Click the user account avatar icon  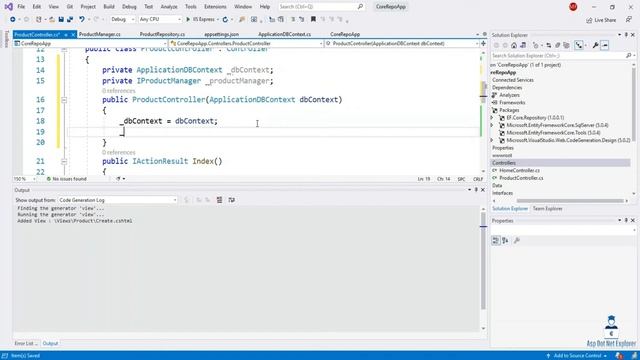[573, 7]
